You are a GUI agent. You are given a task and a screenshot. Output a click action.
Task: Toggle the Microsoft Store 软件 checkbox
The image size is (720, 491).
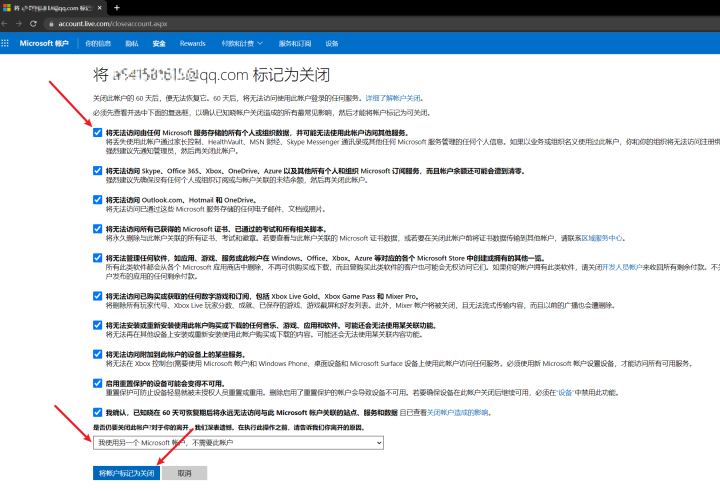click(97, 258)
